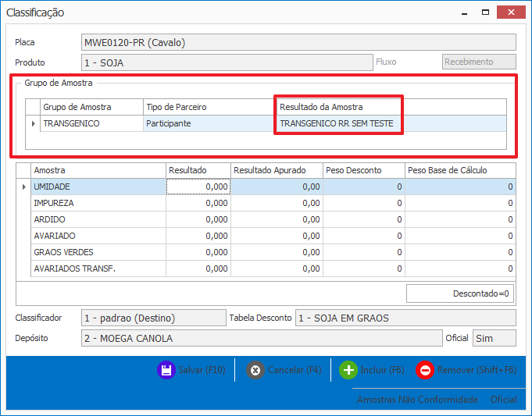Click the gray Cancelar X icon
This screenshot has width=532, height=416.
tap(255, 370)
